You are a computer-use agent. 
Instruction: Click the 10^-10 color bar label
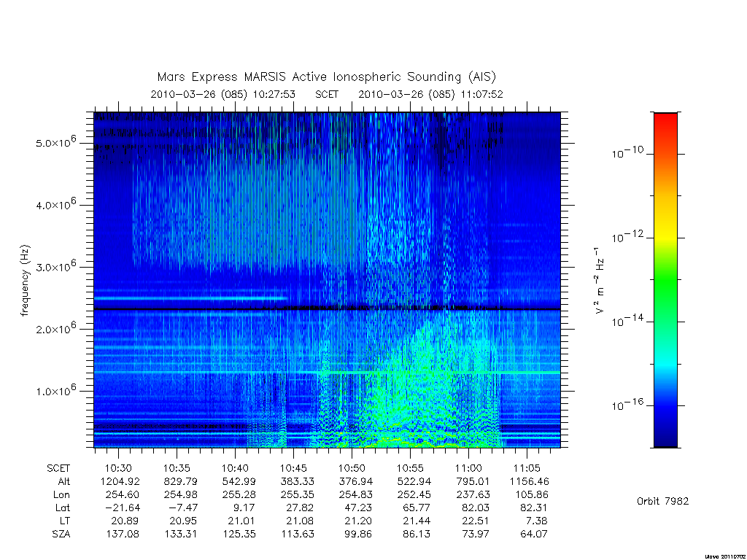[627, 152]
